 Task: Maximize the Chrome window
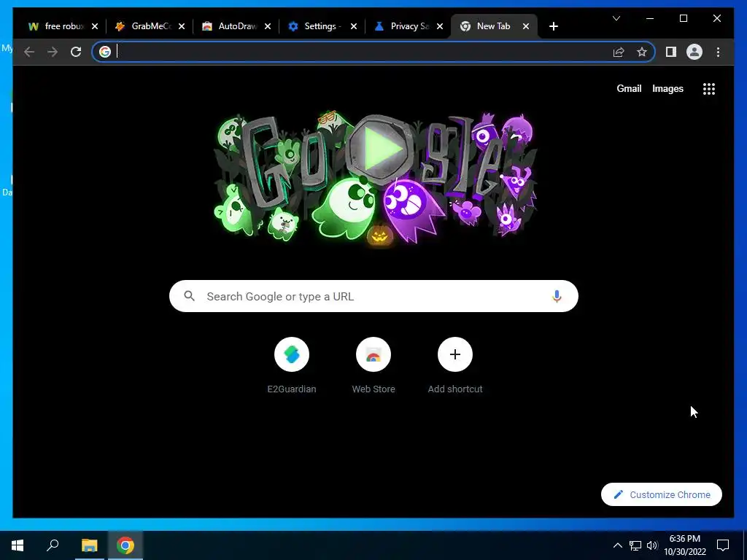click(x=683, y=18)
